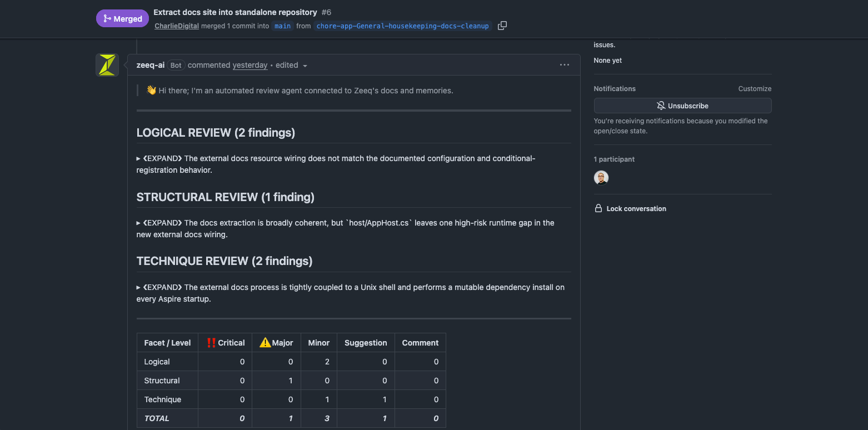Click the Lock conversation link
This screenshot has height=430, width=868.
point(630,209)
